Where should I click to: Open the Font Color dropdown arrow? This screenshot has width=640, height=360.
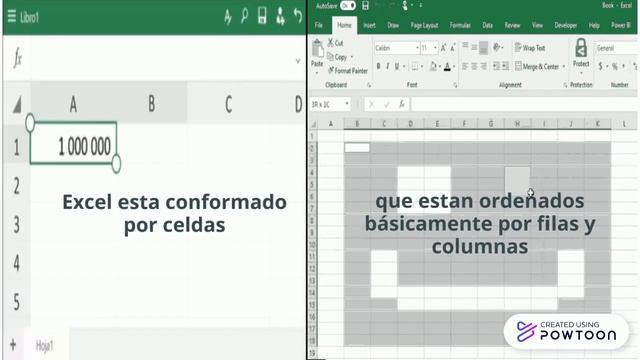[454, 67]
